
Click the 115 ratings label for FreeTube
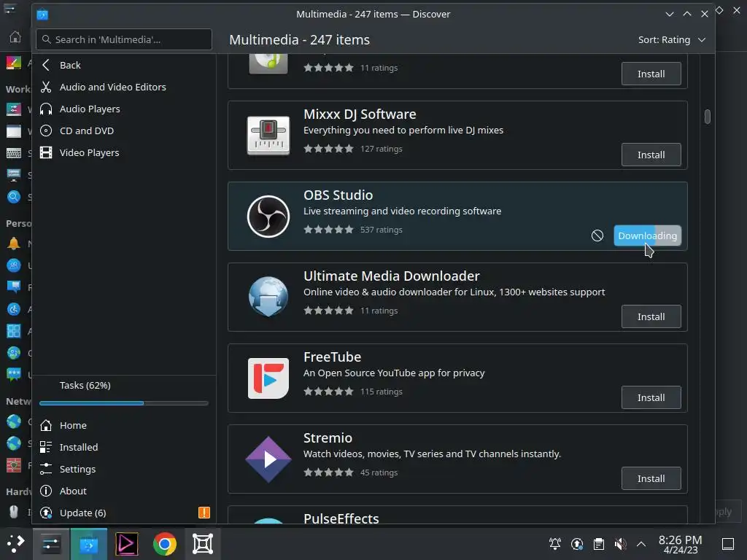(381, 392)
